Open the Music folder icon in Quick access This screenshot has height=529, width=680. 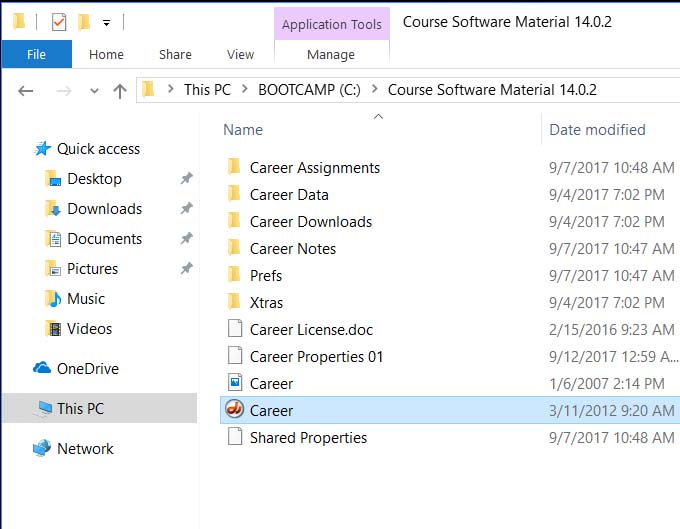53,299
